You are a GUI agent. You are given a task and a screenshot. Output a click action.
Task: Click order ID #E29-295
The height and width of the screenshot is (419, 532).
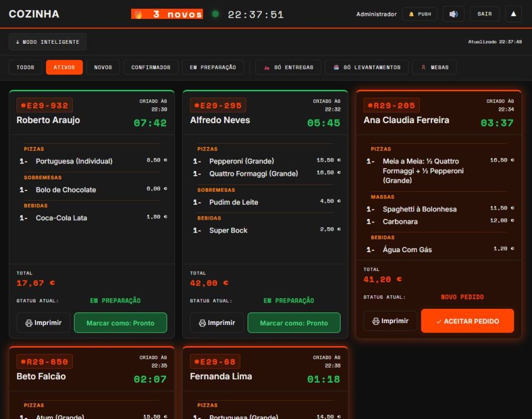218,105
